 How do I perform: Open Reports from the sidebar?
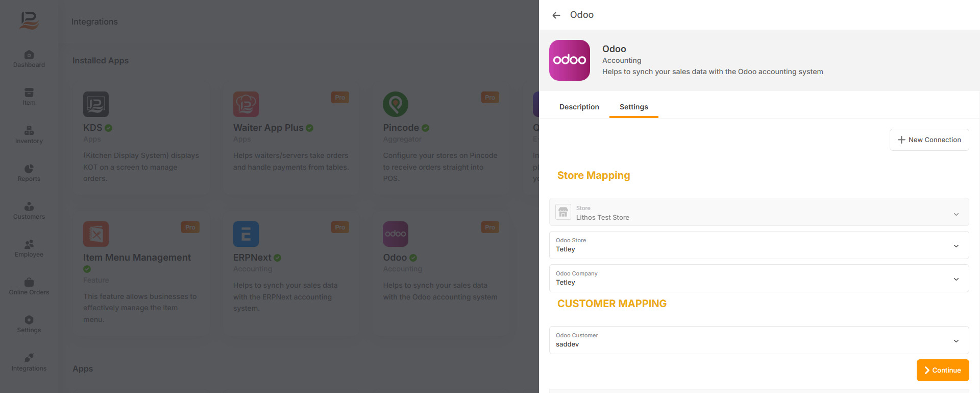click(29, 173)
